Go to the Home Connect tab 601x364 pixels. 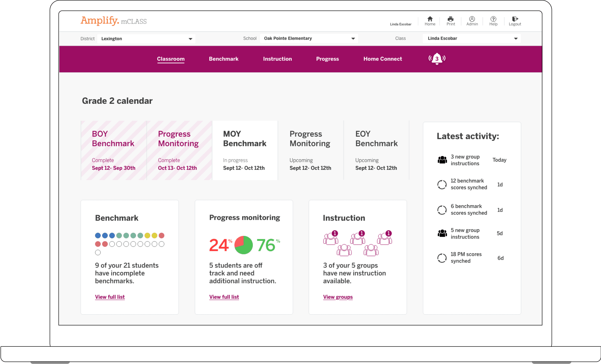(x=382, y=59)
